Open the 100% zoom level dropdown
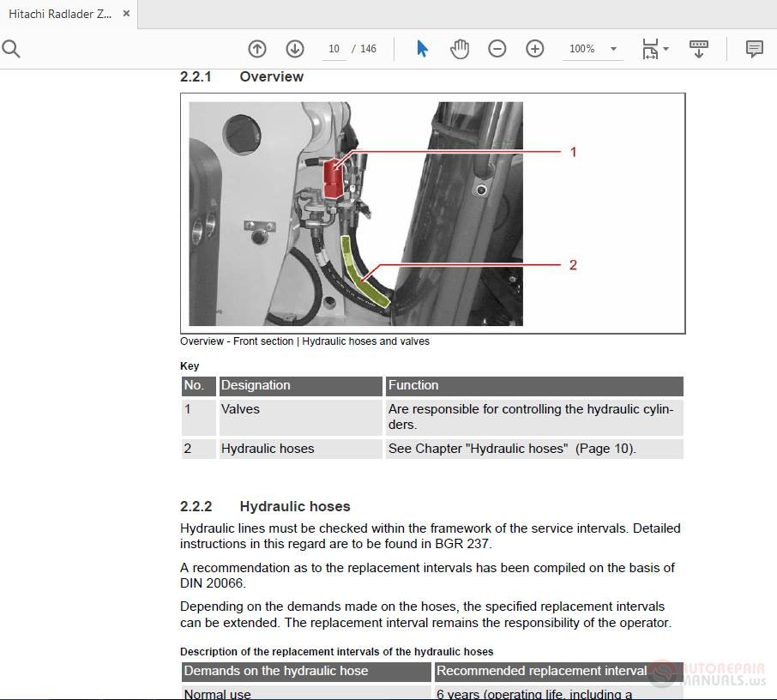The height and width of the screenshot is (700, 777). 593,49
